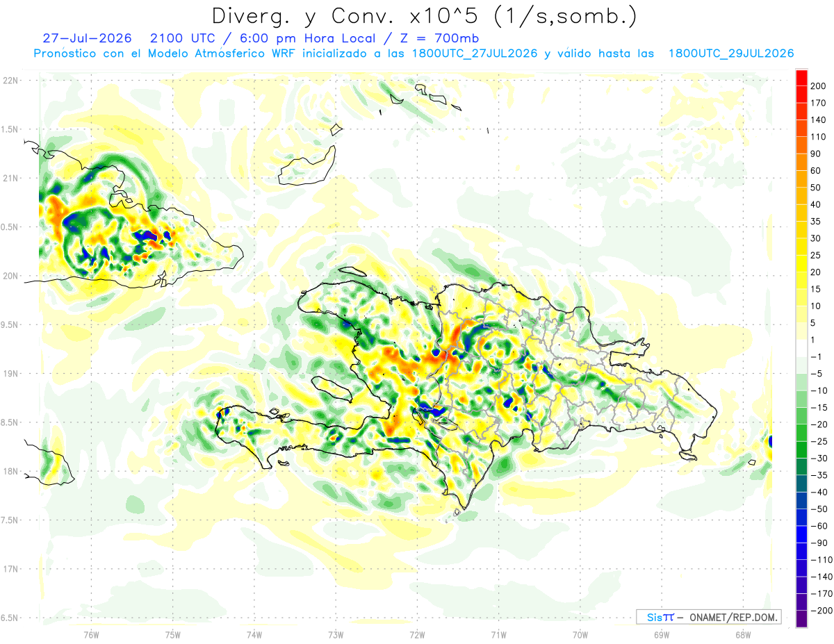The width and height of the screenshot is (834, 644).
Task: Click the positive "15" color scale value
Action: tap(816, 289)
